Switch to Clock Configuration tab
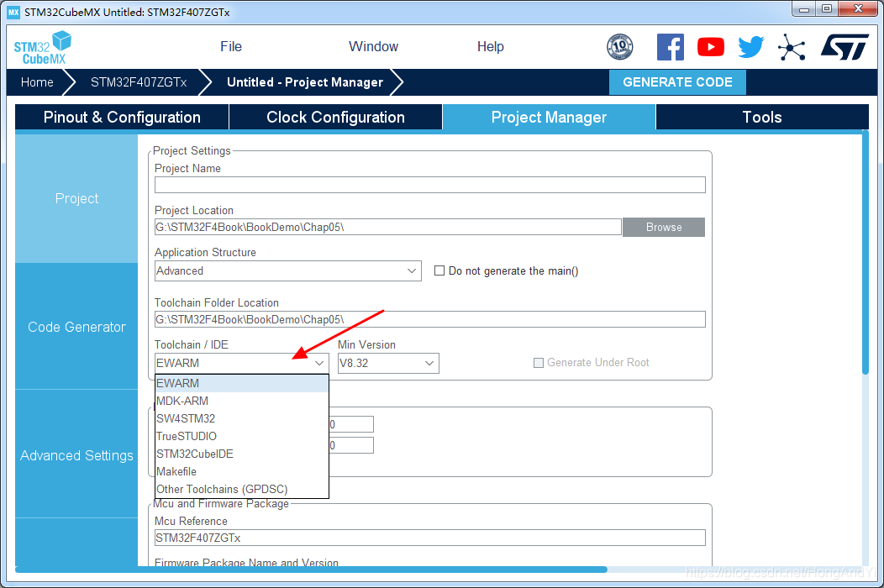Image resolution: width=884 pixels, height=588 pixels. [335, 117]
